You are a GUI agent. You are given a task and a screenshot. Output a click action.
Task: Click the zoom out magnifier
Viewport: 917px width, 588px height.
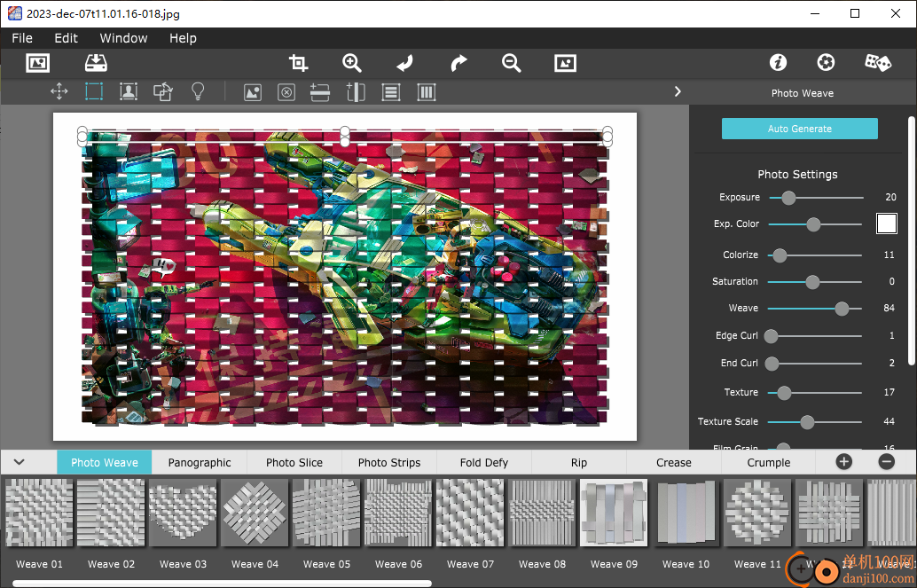pos(511,63)
